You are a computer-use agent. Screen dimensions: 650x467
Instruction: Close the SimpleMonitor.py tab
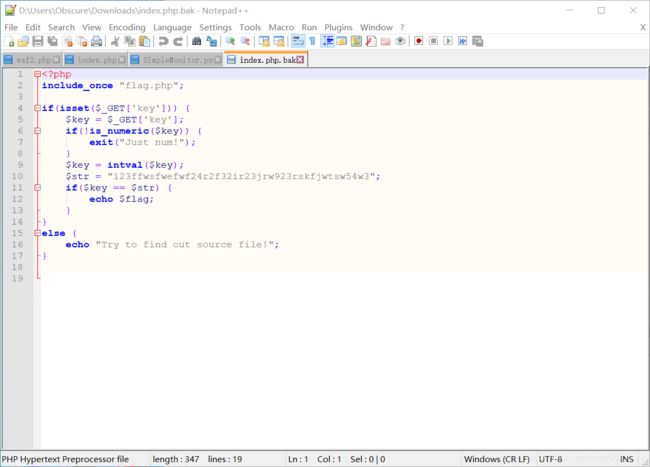click(x=218, y=60)
